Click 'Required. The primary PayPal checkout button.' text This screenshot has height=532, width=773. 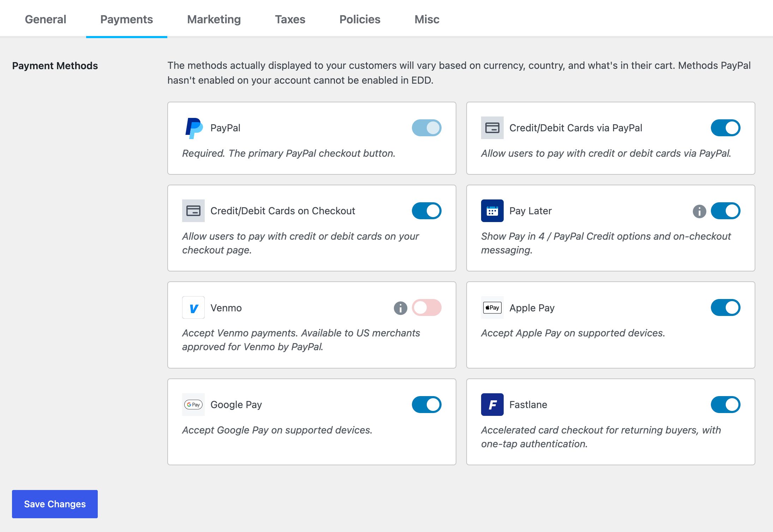tap(289, 153)
